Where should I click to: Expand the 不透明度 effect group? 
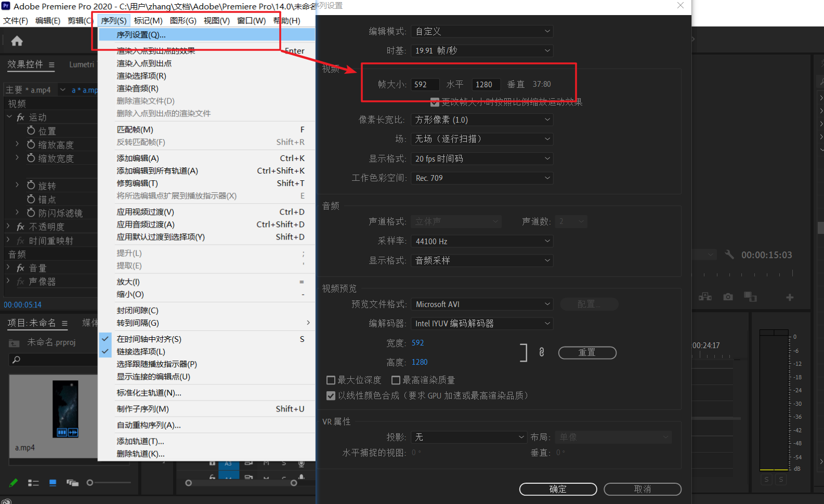8,226
